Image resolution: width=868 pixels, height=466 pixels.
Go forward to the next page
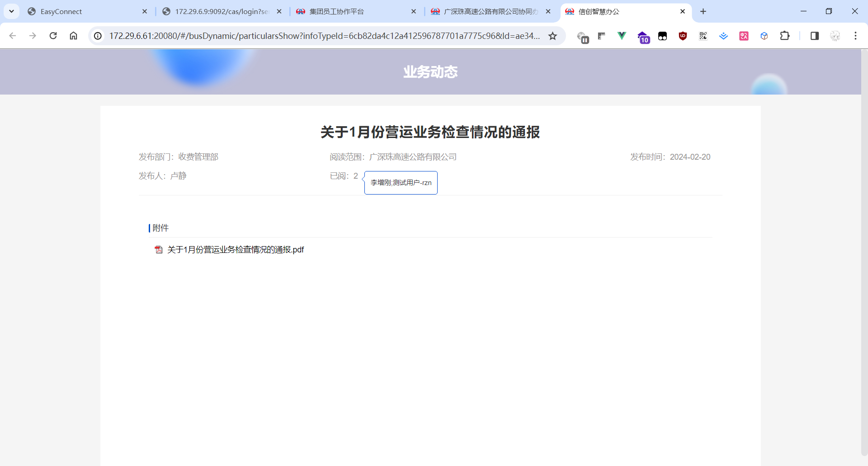coord(33,36)
